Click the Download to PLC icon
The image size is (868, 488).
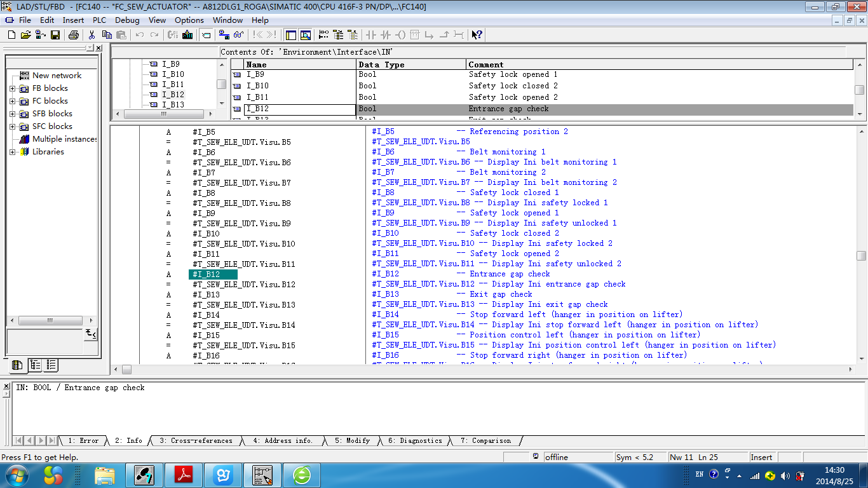pos(187,35)
